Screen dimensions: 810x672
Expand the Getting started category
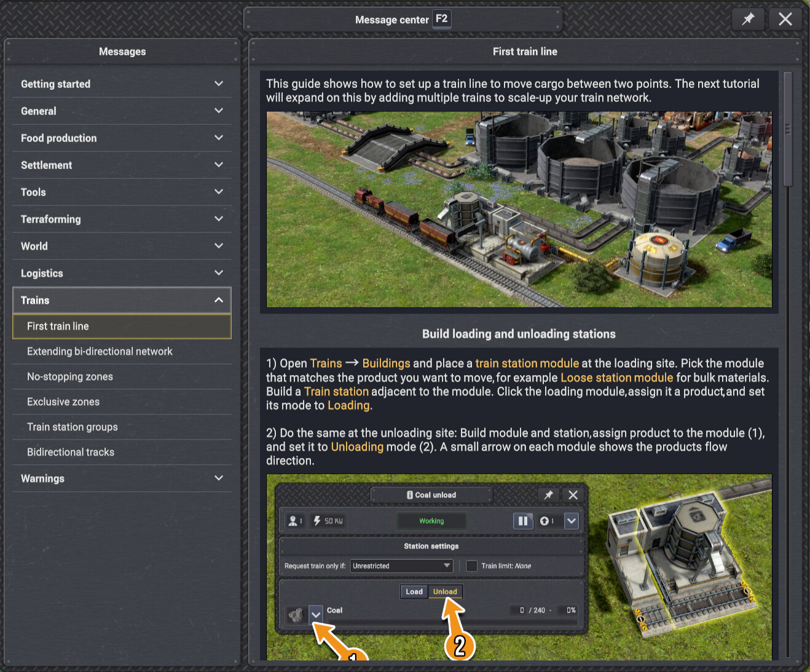pyautogui.click(x=122, y=84)
